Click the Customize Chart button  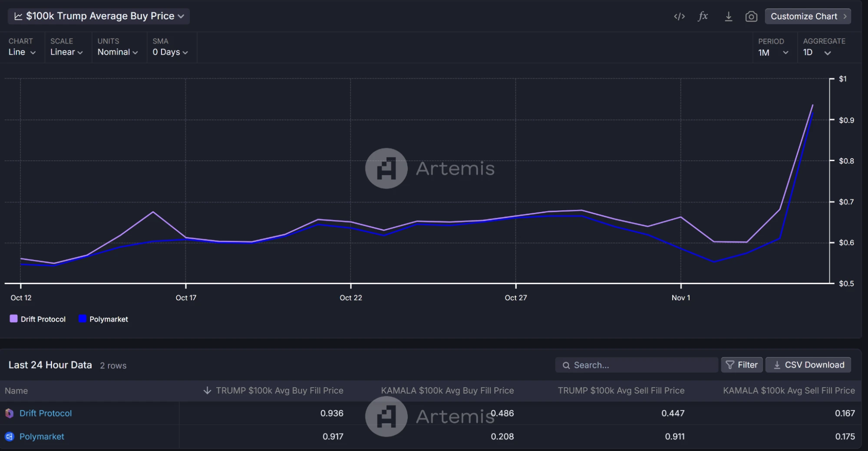[x=808, y=17]
